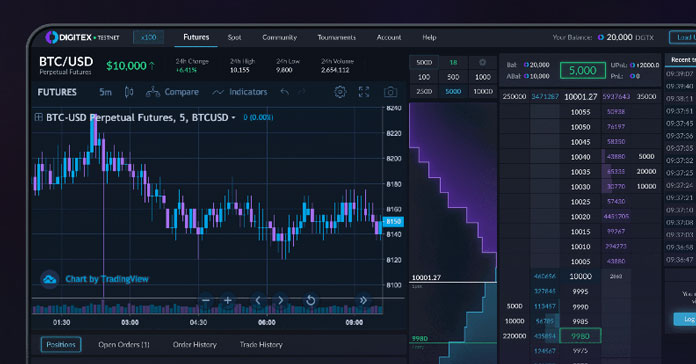Click buy order 220000 at 9980
Screen dimensions: 696x364
514,336
